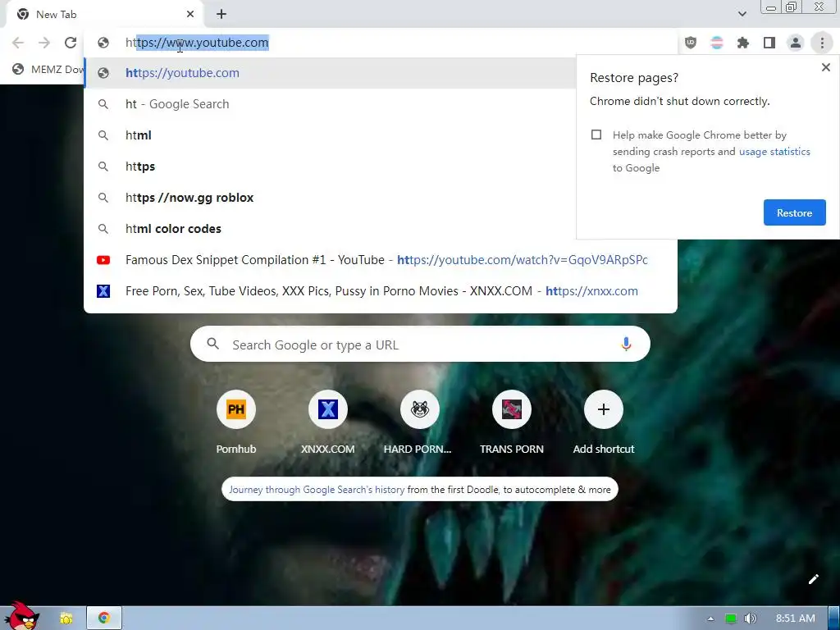Check the crash reports checkbox

596,135
